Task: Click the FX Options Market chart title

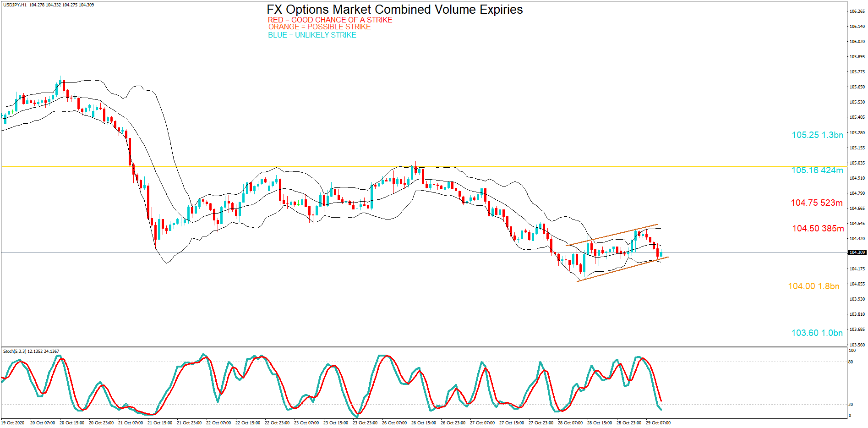Action: pyautogui.click(x=394, y=10)
